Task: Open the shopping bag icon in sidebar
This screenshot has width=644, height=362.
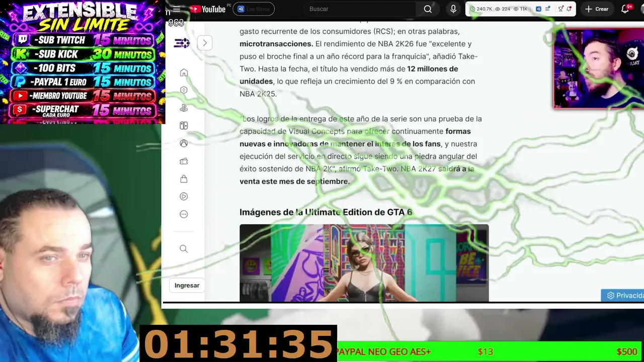Action: [x=184, y=179]
